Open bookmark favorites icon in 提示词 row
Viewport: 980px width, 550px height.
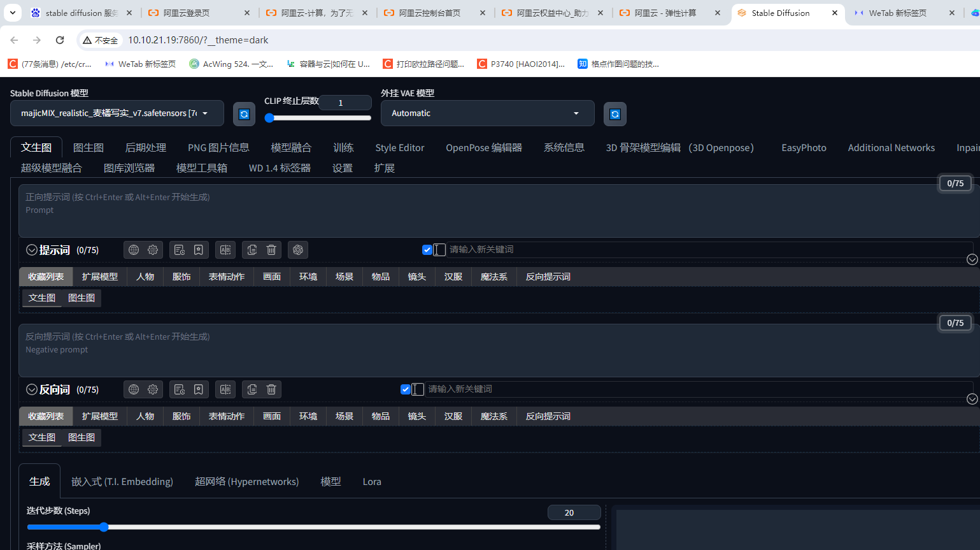click(x=199, y=250)
